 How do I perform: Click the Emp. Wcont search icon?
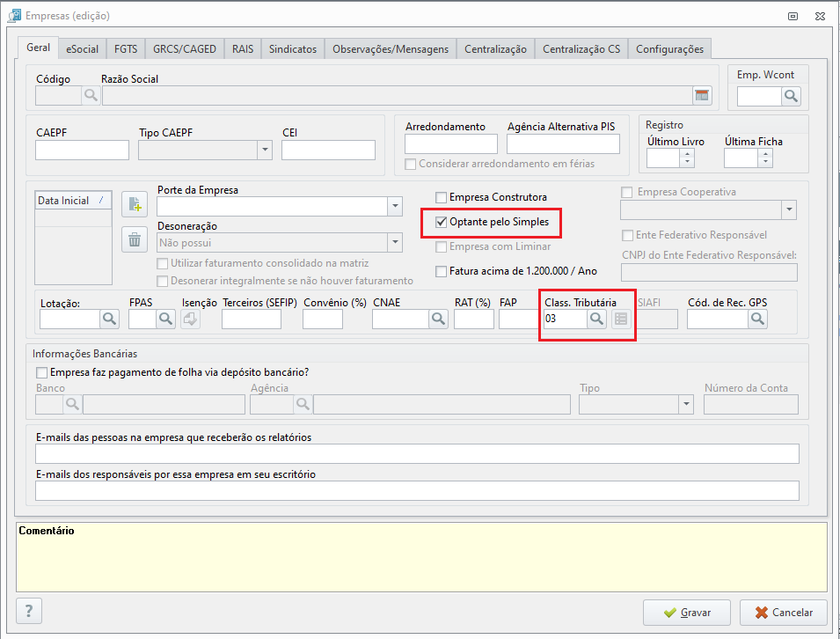coord(791,96)
